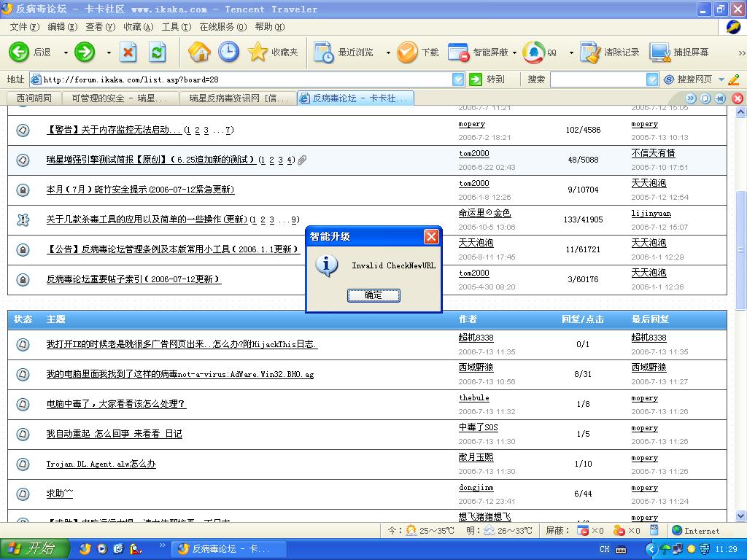Open thread 电脑中毒了，大家看看该怎么处理？
Image resolution: width=747 pixels, height=560 pixels.
pyautogui.click(x=116, y=404)
